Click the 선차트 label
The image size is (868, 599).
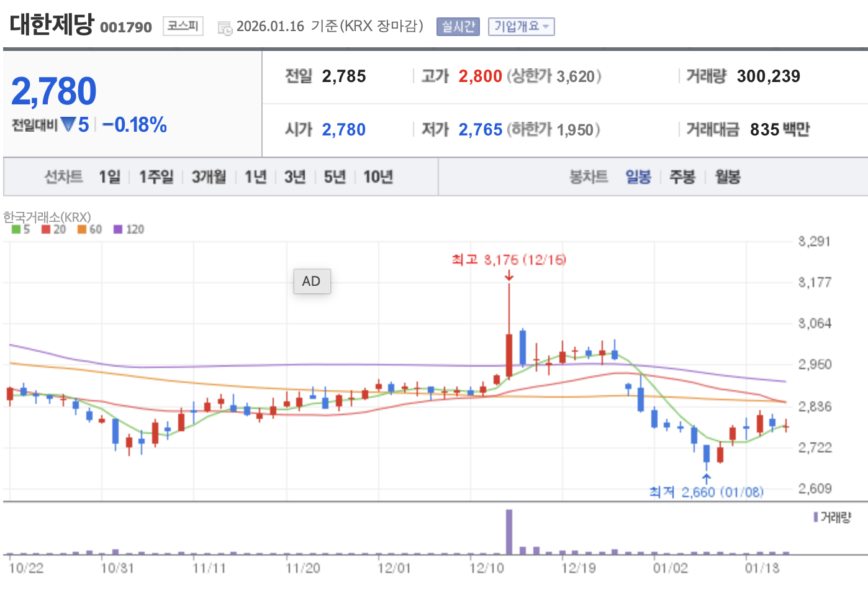(63, 177)
